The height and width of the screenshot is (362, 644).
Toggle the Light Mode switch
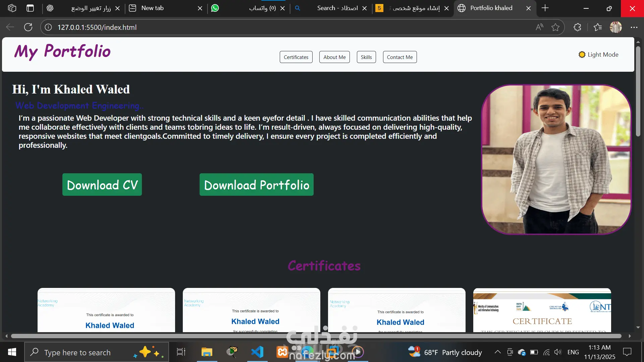pos(598,55)
